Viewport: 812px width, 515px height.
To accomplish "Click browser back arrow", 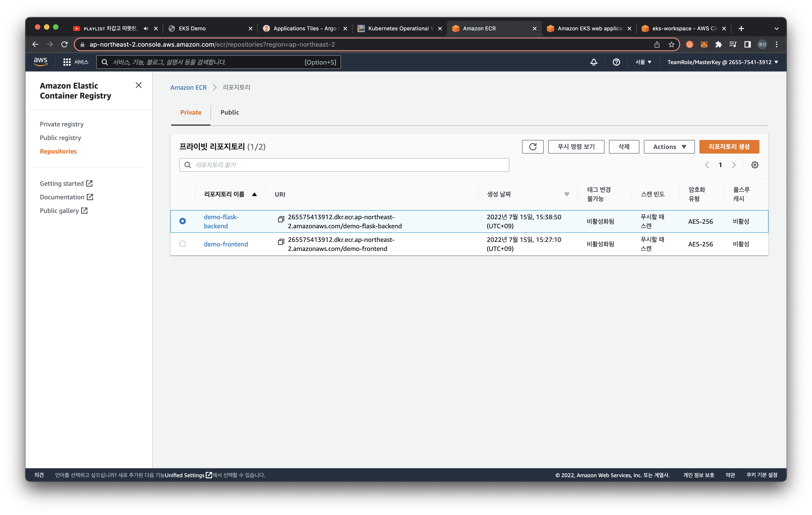I will pos(35,44).
